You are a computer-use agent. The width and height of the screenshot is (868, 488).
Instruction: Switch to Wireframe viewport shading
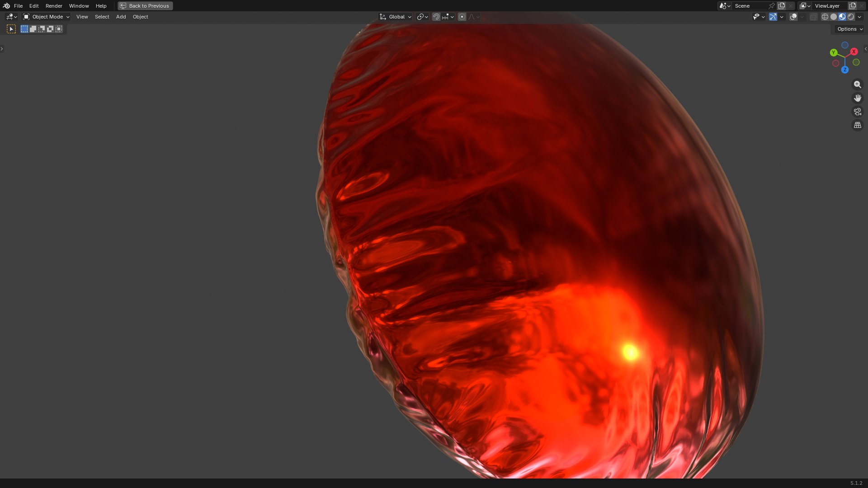825,17
